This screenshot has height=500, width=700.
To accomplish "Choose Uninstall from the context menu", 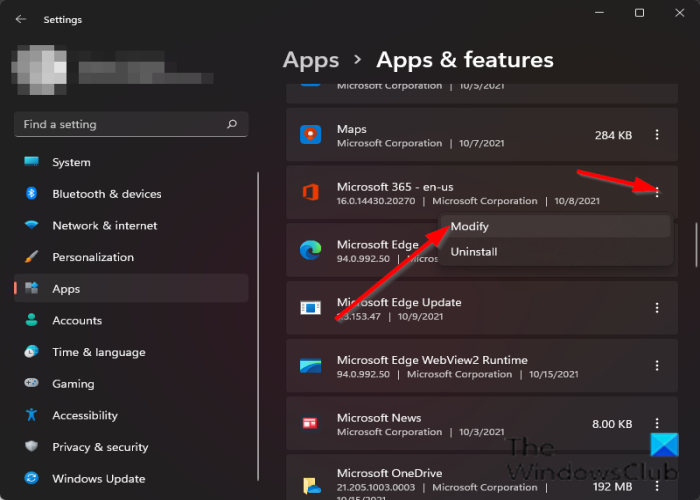I will point(474,252).
